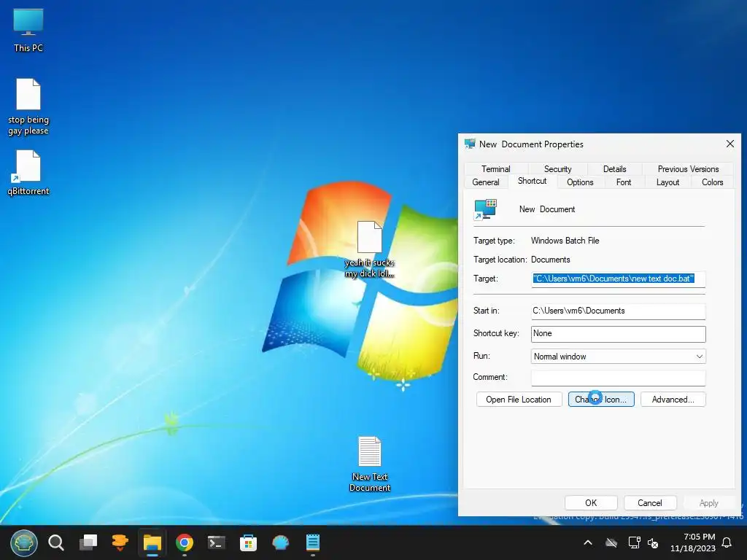Show hidden system tray icons
747x560 pixels.
pos(588,542)
